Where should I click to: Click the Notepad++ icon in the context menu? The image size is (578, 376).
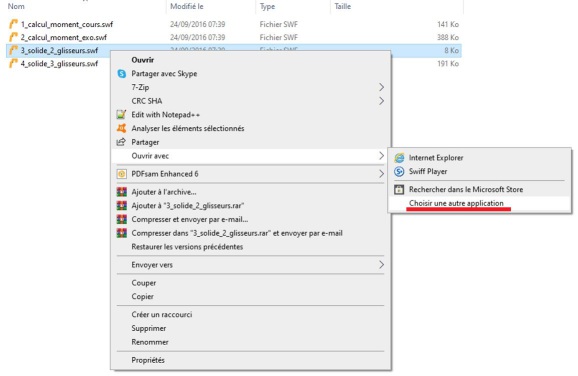click(x=122, y=115)
